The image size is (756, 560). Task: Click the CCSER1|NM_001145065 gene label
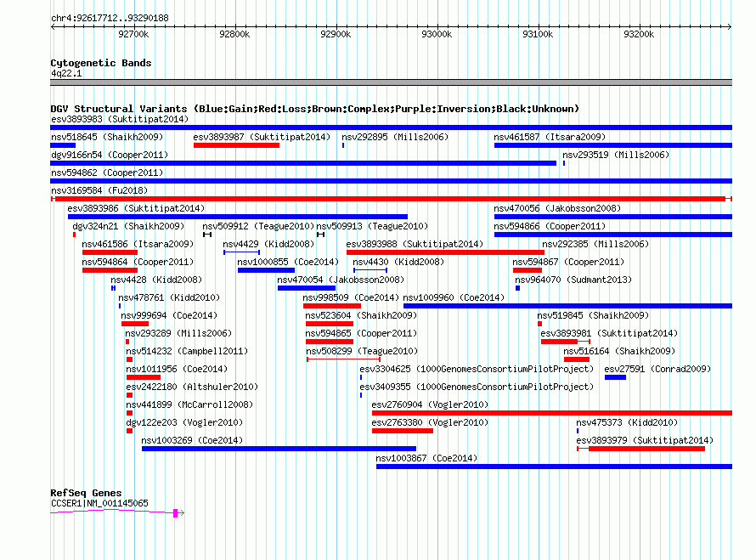click(x=99, y=503)
